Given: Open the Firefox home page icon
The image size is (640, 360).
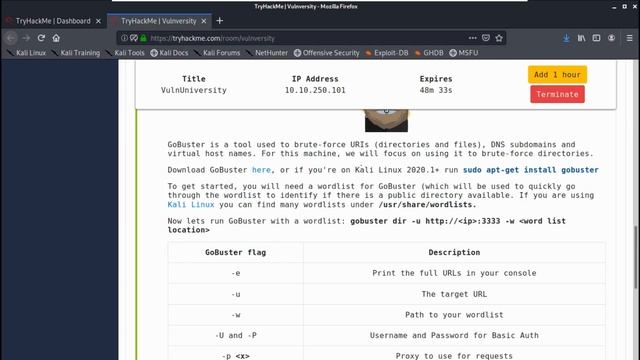Looking at the screenshot, I should pyautogui.click(x=56, y=38).
